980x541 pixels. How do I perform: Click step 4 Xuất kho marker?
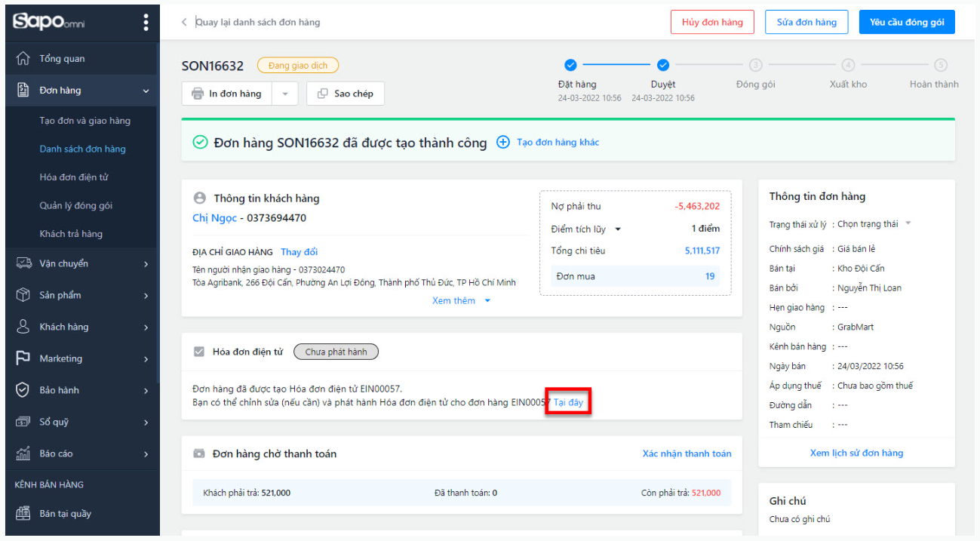click(849, 65)
